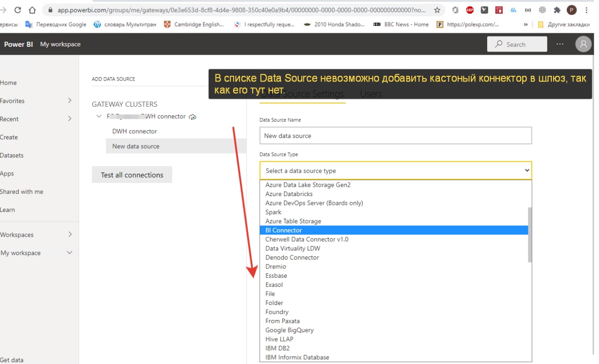This screenshot has height=364, width=599.
Task: Open Cambridge English bookmark
Action: coord(194,24)
